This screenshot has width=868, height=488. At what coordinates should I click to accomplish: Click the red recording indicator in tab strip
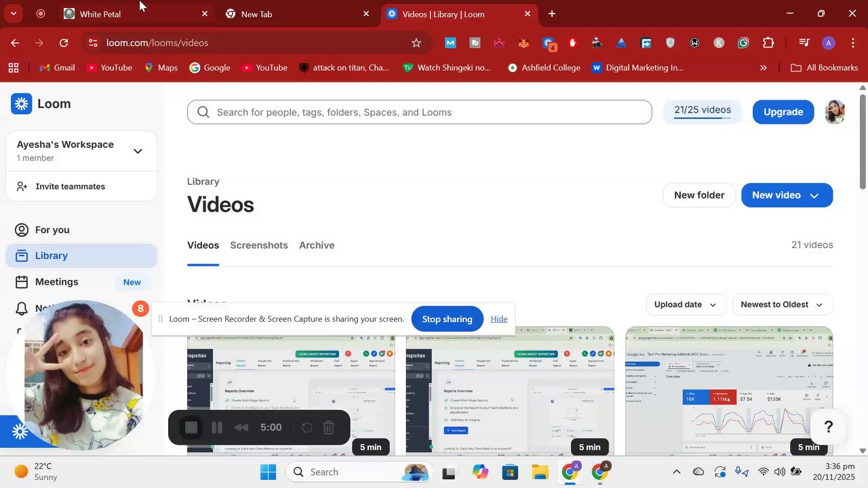tap(41, 14)
